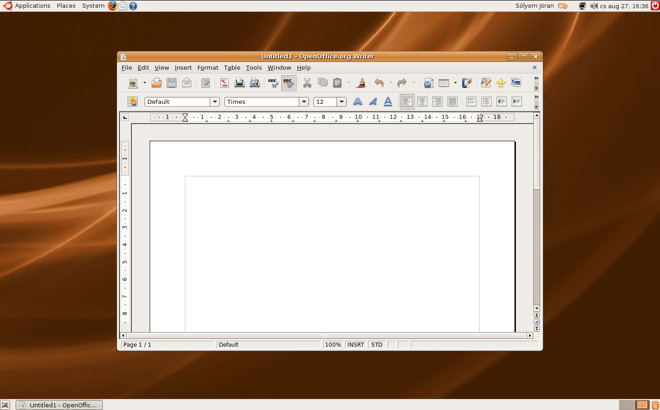Click the Numbering On/Off icon
The width and height of the screenshot is (660, 410).
click(x=471, y=101)
